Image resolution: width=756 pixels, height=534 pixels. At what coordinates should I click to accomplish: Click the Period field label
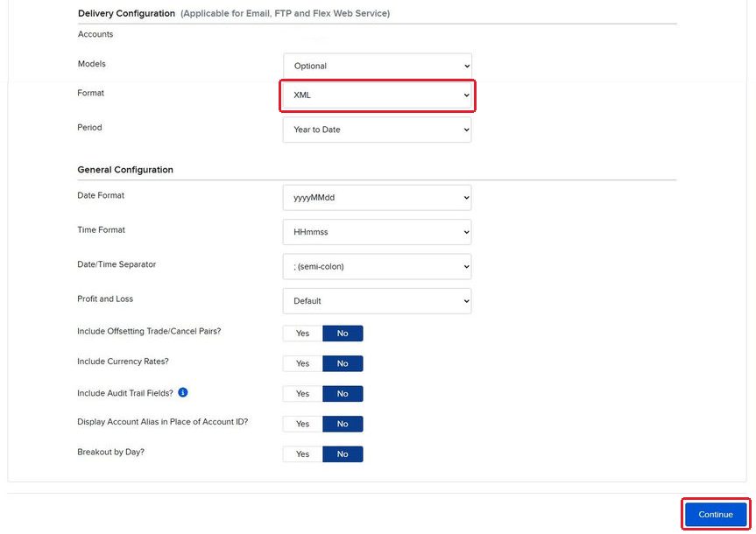pos(89,128)
